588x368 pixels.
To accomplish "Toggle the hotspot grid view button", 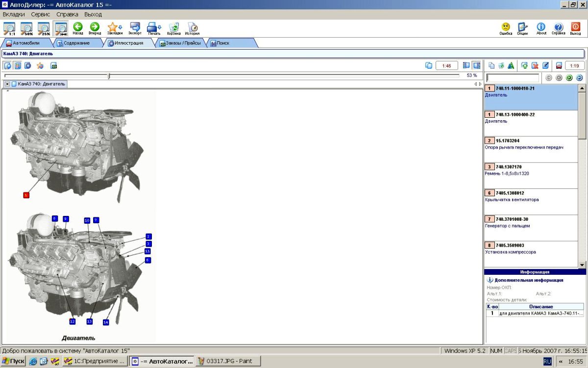I will coord(18,65).
